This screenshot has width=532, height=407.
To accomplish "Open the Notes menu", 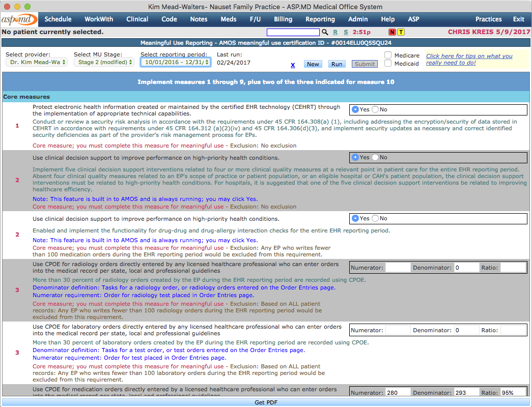I will (x=199, y=19).
